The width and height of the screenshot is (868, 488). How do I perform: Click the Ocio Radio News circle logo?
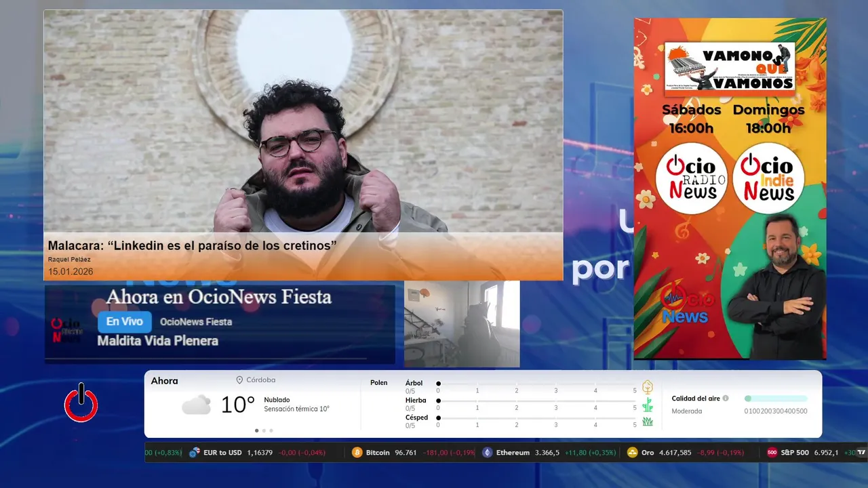(691, 178)
